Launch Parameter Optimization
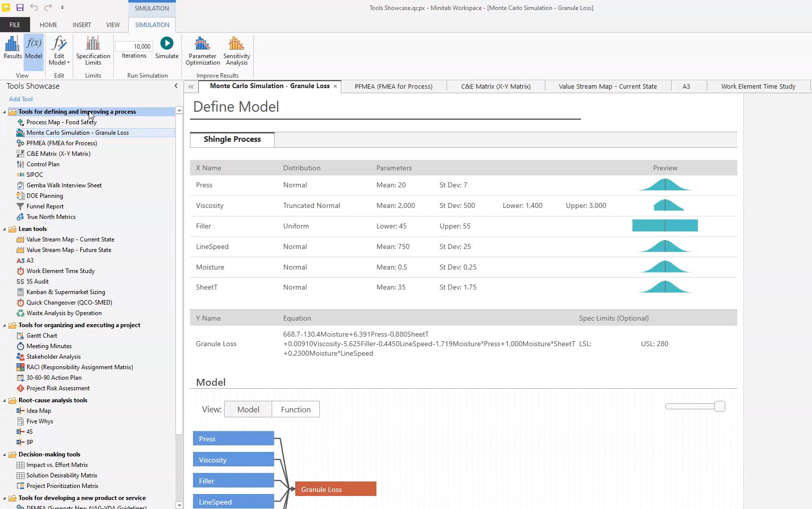 [202, 51]
